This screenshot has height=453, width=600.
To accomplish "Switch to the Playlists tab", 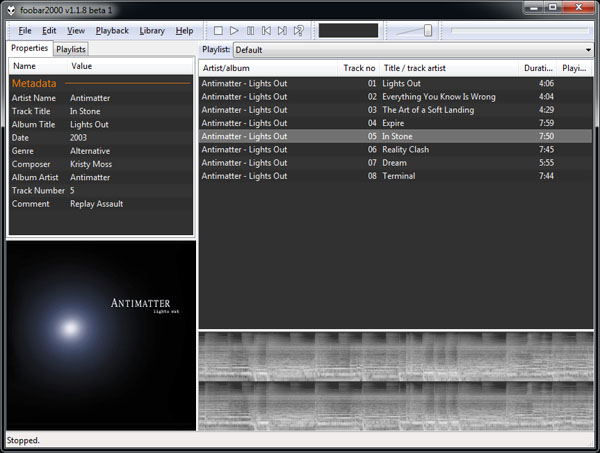I will [71, 49].
